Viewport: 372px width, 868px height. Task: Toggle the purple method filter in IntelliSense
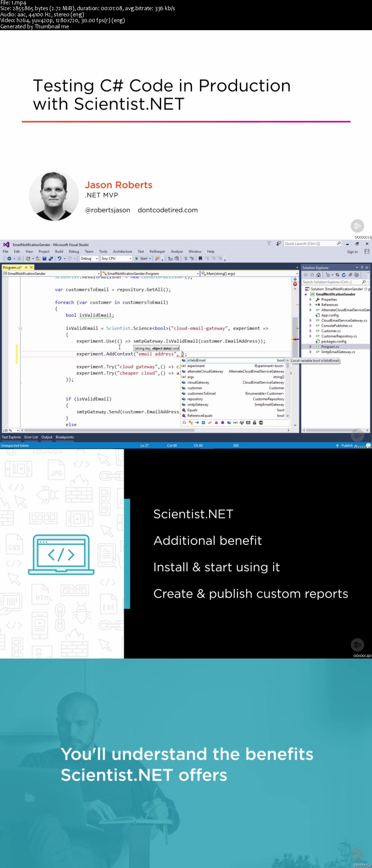222,423
